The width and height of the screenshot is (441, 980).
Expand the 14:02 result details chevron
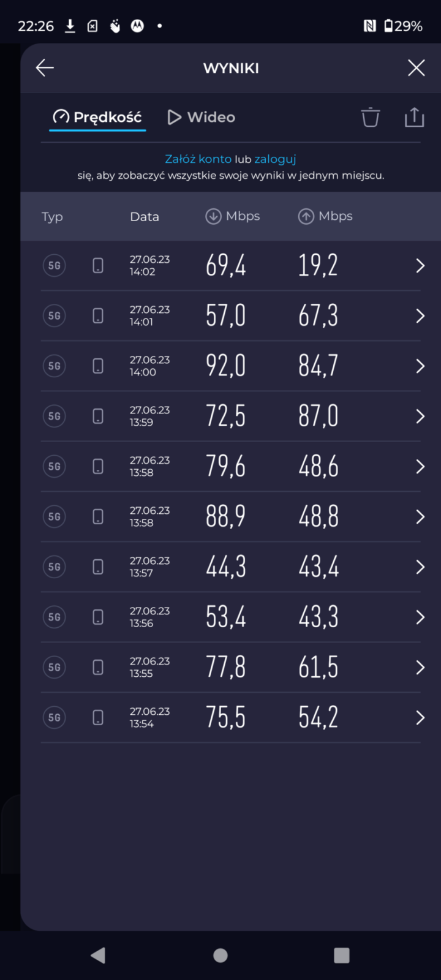coord(420,266)
